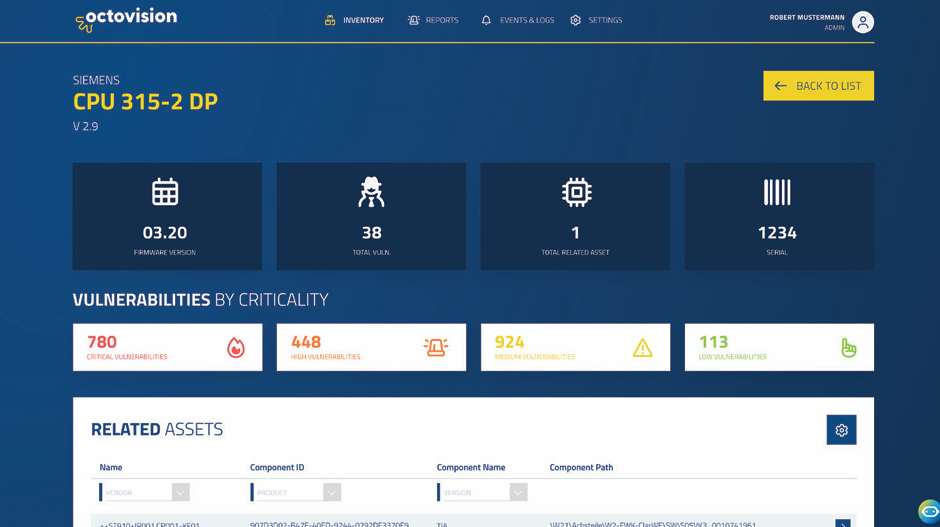This screenshot has height=527, width=940.
Task: Click the medium warning triangle icon
Action: (x=643, y=348)
